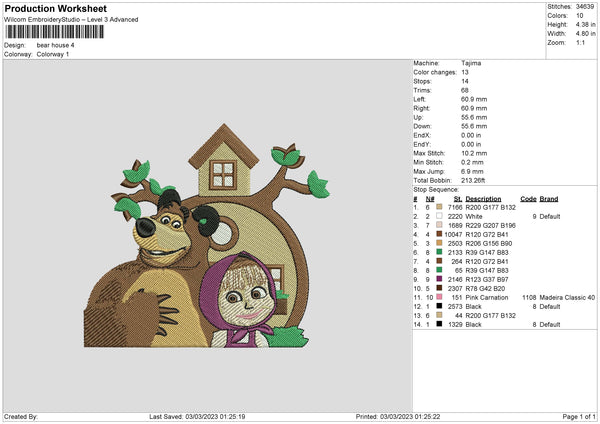Select the Black swatch with 2573 stitches
600x424 pixels.
click(439, 306)
